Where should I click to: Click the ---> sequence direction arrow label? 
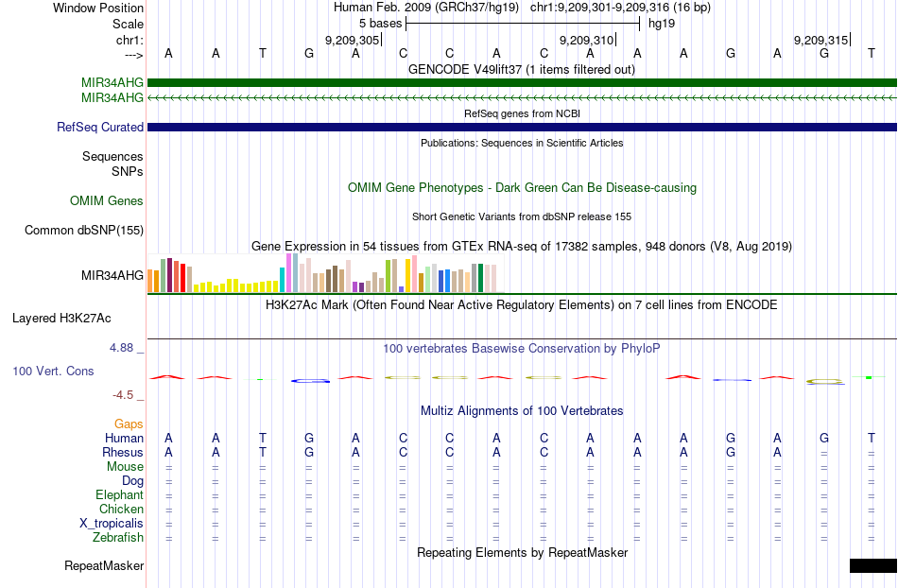point(133,55)
